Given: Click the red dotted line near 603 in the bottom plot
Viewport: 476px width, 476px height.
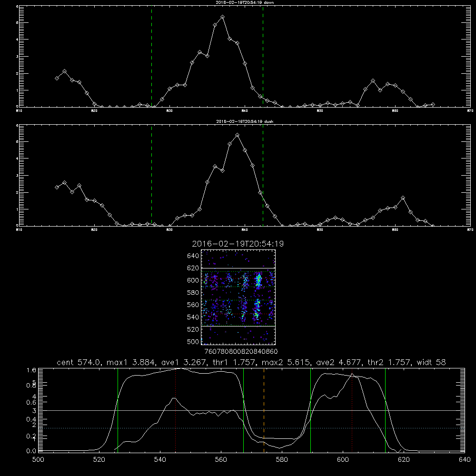Looking at the screenshot, I should 352,410.
